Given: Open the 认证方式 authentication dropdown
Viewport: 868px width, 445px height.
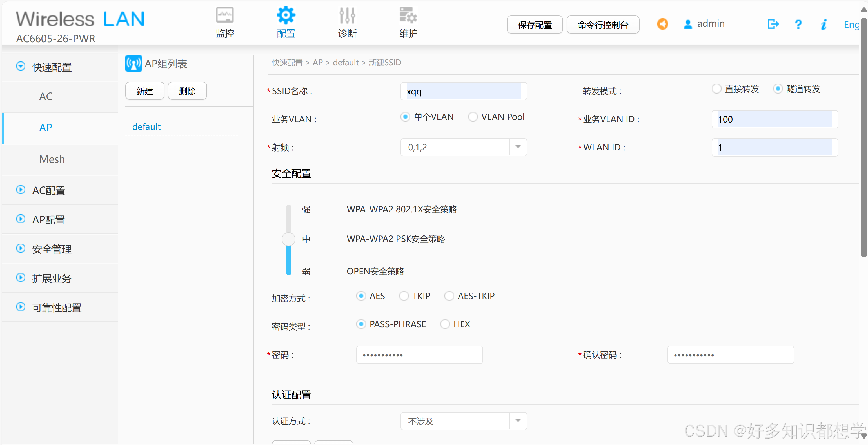Looking at the screenshot, I should coord(518,421).
